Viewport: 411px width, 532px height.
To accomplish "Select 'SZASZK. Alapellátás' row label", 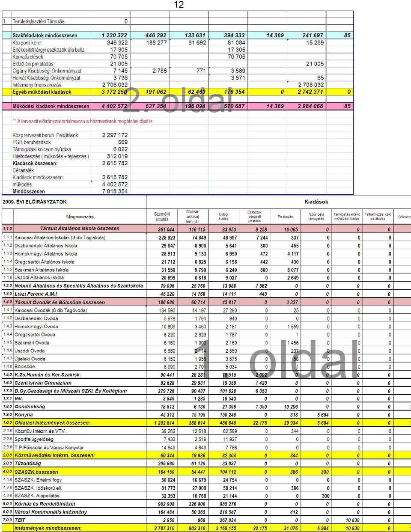I will pos(37,496).
